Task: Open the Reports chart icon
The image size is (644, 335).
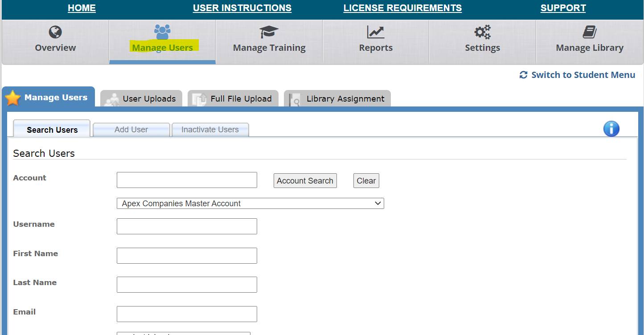Action: coord(375,32)
